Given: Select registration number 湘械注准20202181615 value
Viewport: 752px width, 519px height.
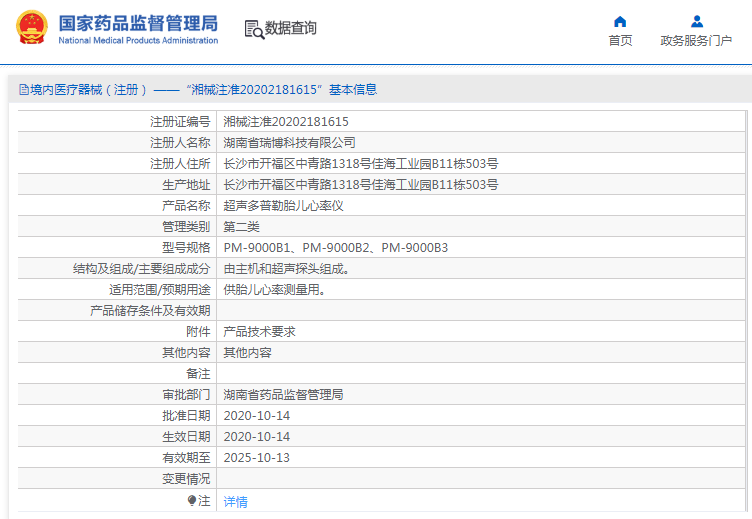Looking at the screenshot, I should [286, 122].
